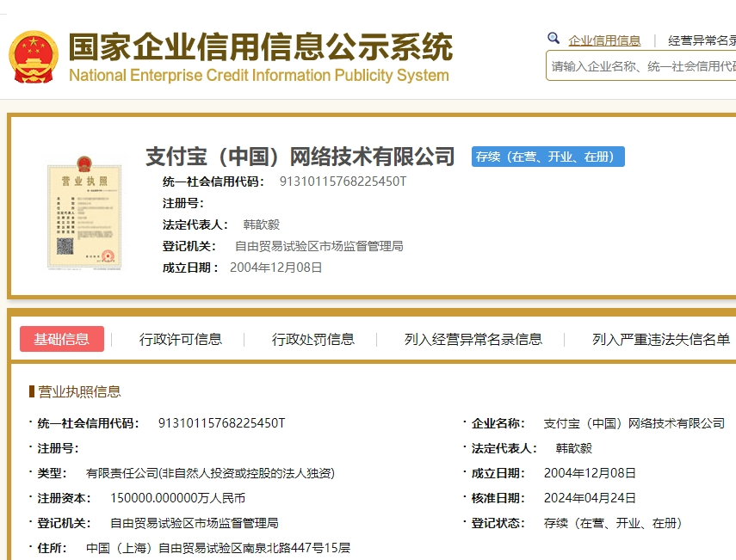The image size is (736, 560).
Task: Click the national emblem logo
Action: click(x=33, y=57)
